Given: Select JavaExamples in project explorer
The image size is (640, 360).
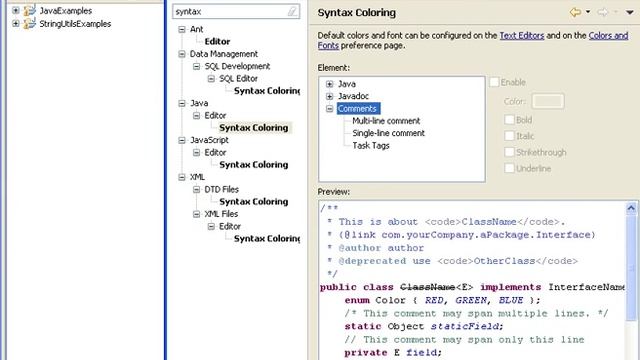Looking at the screenshot, I should (x=65, y=11).
